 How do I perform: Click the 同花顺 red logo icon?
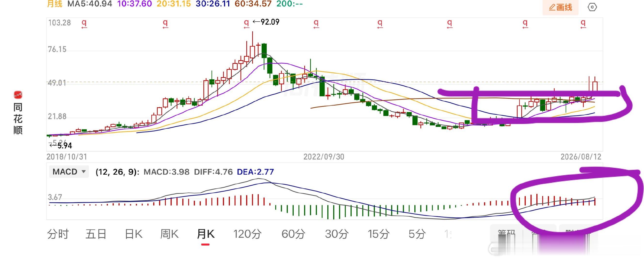[x=18, y=95]
